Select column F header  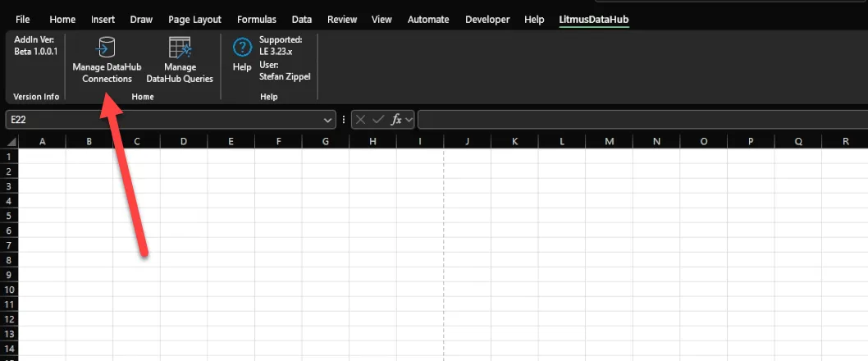(x=278, y=142)
